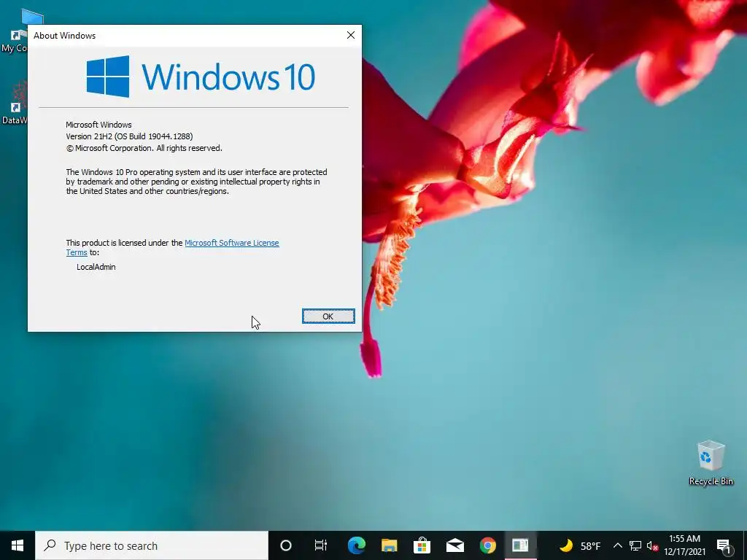Click the muted volume tray icon

652,545
